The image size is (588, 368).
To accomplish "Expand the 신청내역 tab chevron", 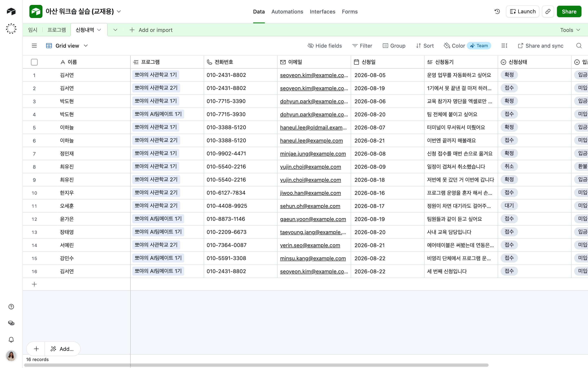I will coord(99,30).
